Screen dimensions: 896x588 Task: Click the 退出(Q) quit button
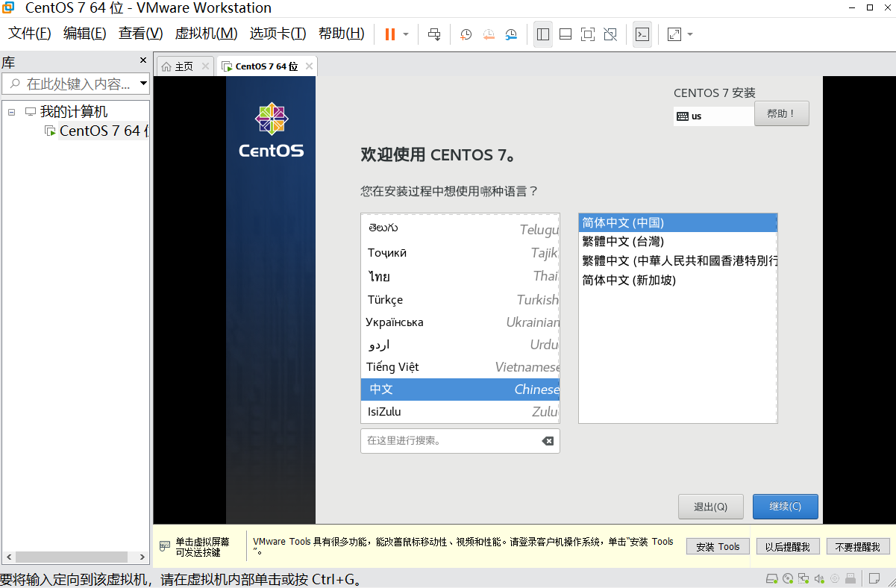coord(711,507)
